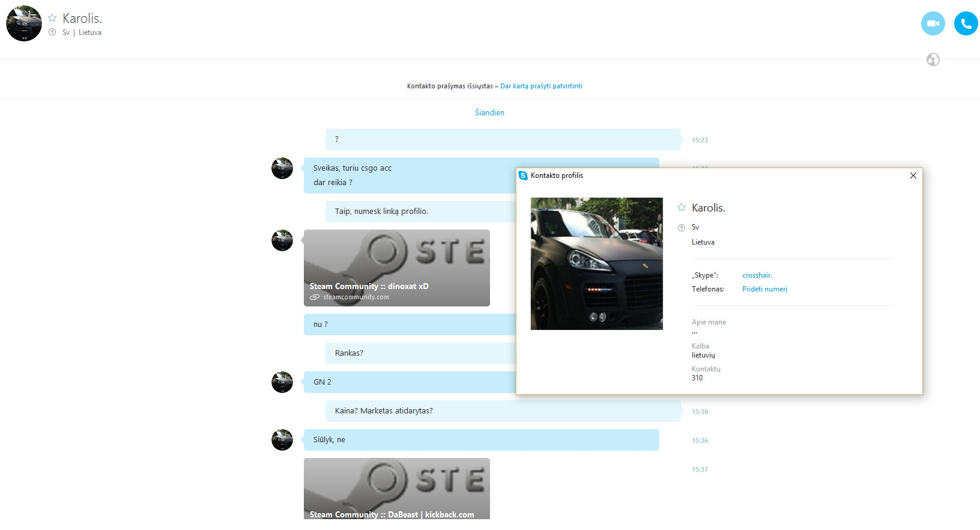Image resolution: width=980 pixels, height=530 pixels.
Task: Open the dinoxat xD Steam Community link preview
Action: [396, 268]
